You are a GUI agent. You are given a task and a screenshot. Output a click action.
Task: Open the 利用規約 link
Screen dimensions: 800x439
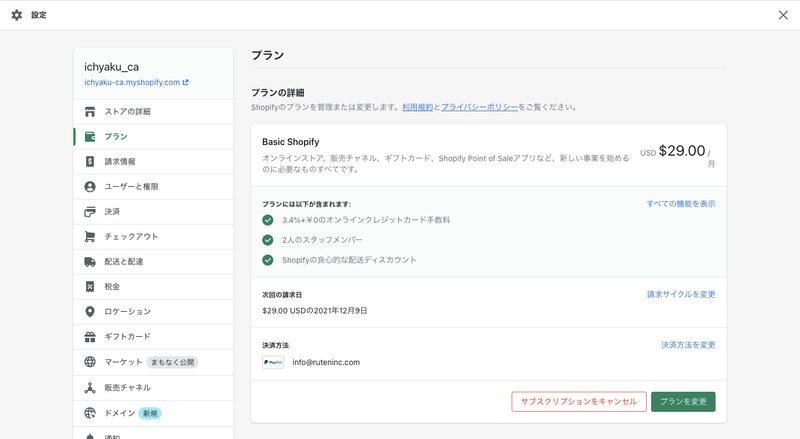click(417, 107)
